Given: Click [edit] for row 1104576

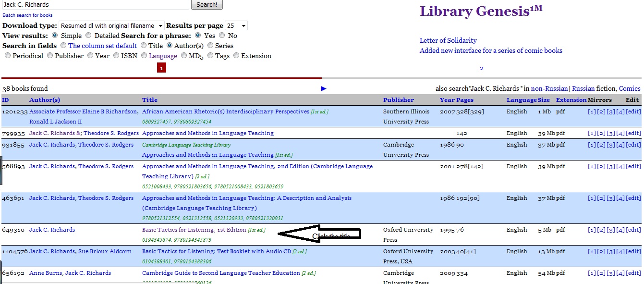Looking at the screenshot, I should click(x=633, y=251).
